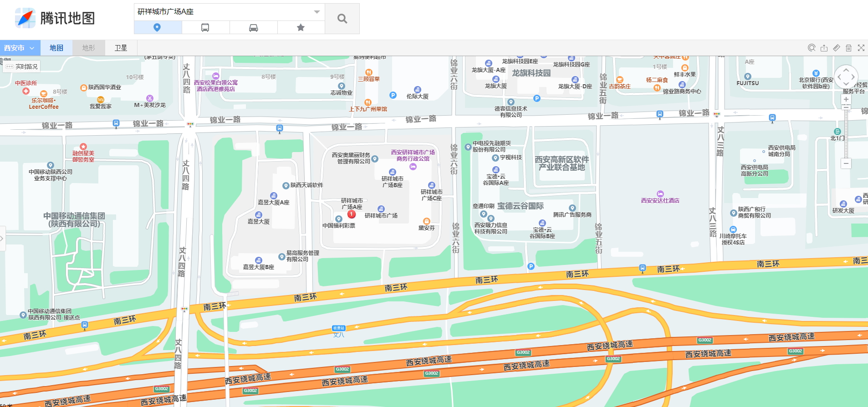Click the plus zoom-in button
Image resolution: width=868 pixels, height=407 pixels.
pyautogui.click(x=846, y=99)
